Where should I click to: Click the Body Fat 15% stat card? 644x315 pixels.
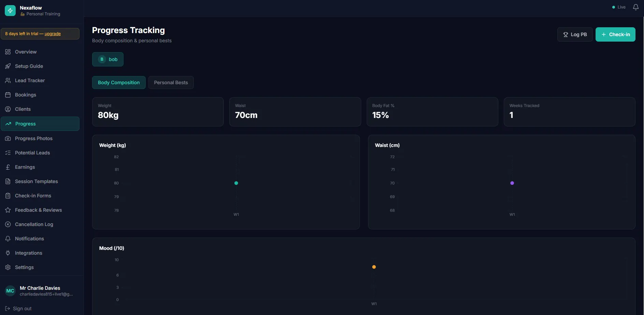(433, 112)
